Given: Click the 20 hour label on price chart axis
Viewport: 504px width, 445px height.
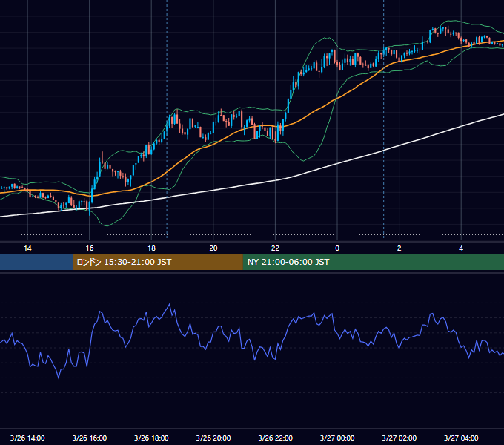Looking at the screenshot, I should (x=213, y=248).
